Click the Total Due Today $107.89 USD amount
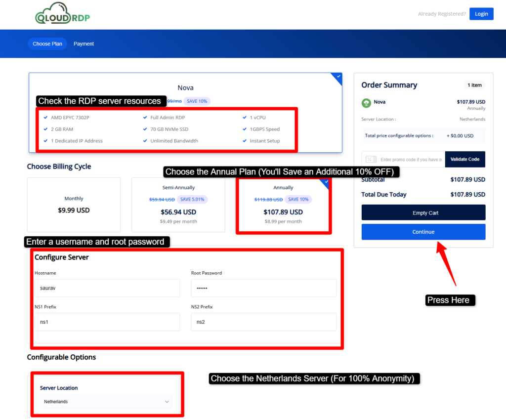The height and width of the screenshot is (420, 506). 467,195
